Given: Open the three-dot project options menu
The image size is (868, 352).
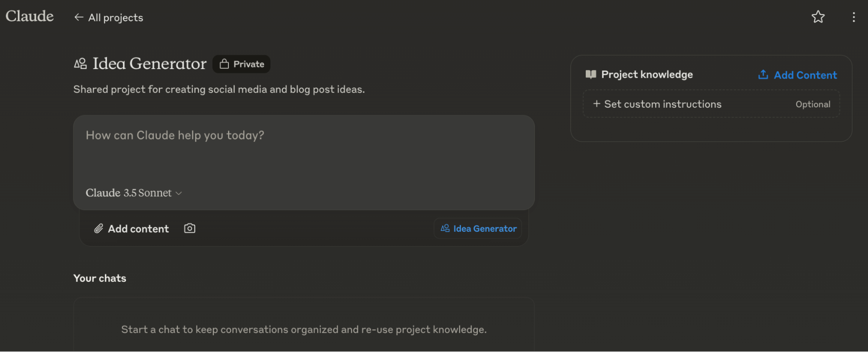Looking at the screenshot, I should point(854,17).
